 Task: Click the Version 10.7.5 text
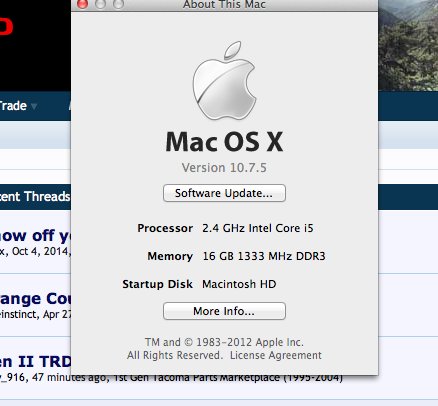[224, 168]
